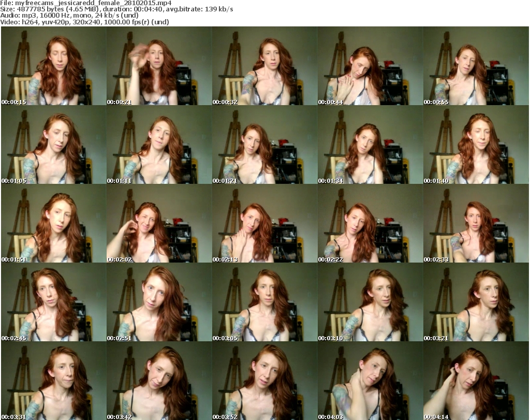Image resolution: width=530 pixels, height=420 pixels.
Task: Select the thumbnail frame at 00:01:21
Action: 264,144
